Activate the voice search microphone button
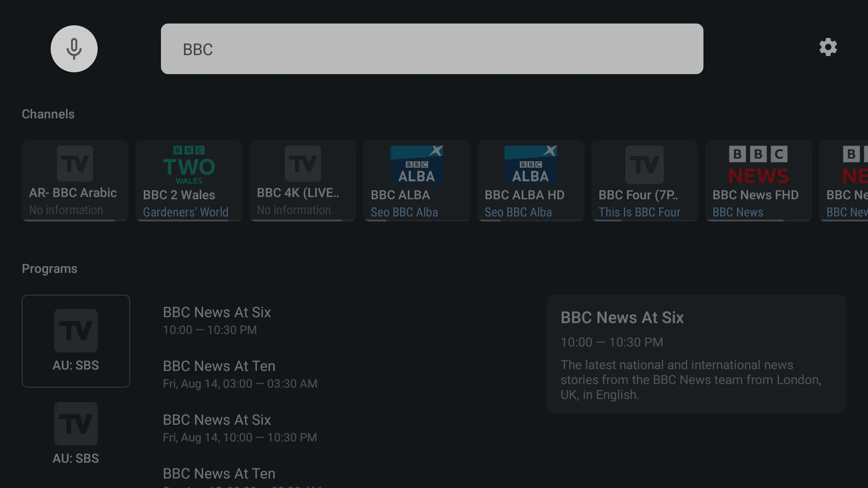 pos(74,49)
